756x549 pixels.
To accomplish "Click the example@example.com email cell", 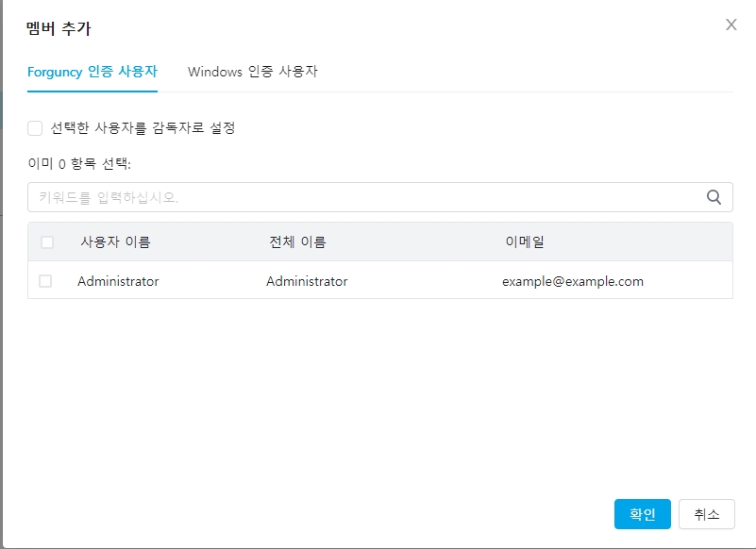I will point(572,281).
